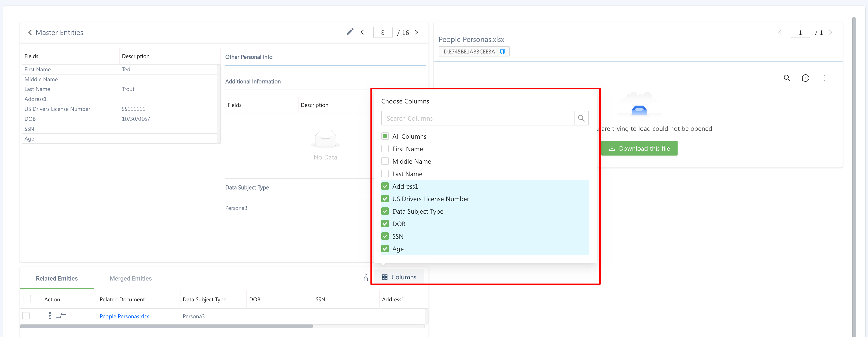Click the compare arrows icon in row
868x337 pixels.
pyautogui.click(x=61, y=316)
